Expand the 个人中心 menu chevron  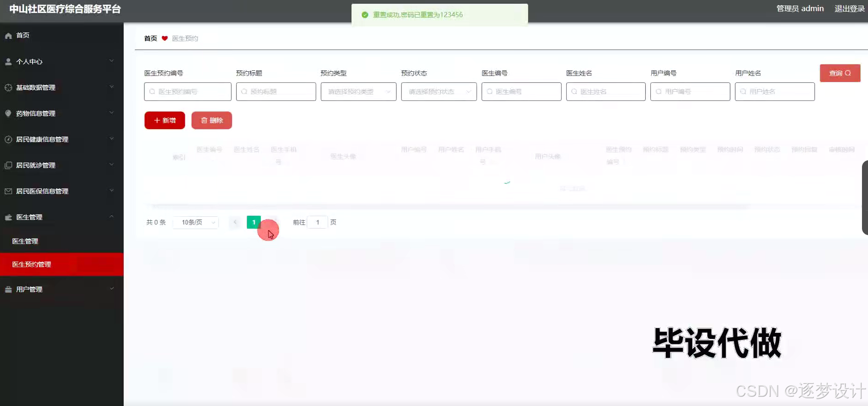(112, 61)
